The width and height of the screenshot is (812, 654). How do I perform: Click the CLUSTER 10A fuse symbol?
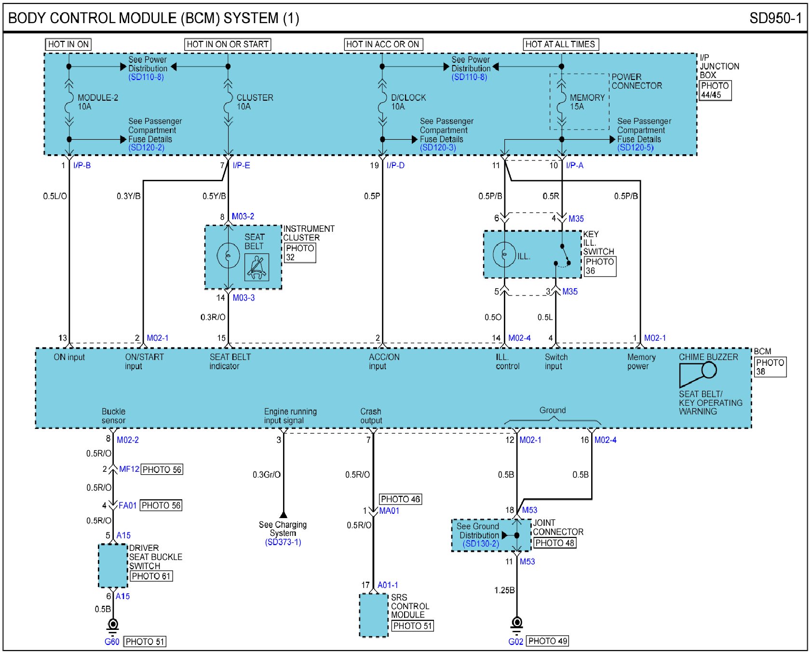coord(228,102)
